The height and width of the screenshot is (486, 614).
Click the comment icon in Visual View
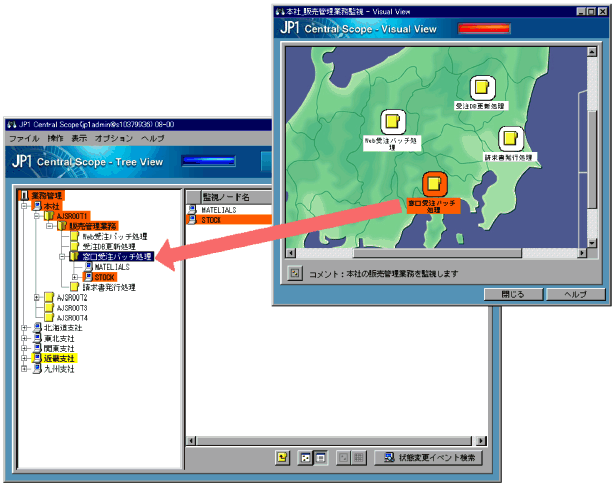295,273
